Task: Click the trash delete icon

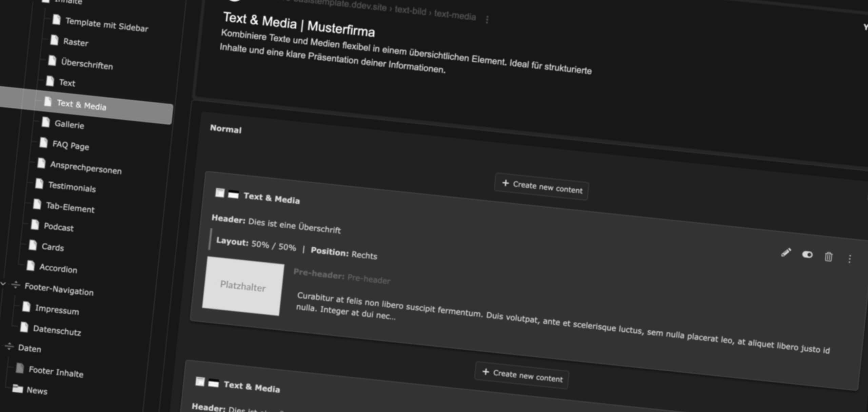Action: (x=828, y=257)
